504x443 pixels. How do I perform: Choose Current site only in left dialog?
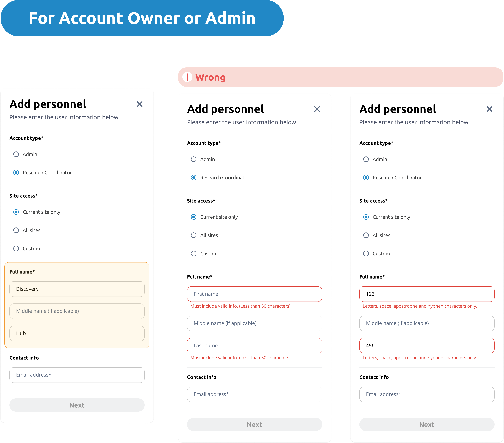tap(16, 212)
